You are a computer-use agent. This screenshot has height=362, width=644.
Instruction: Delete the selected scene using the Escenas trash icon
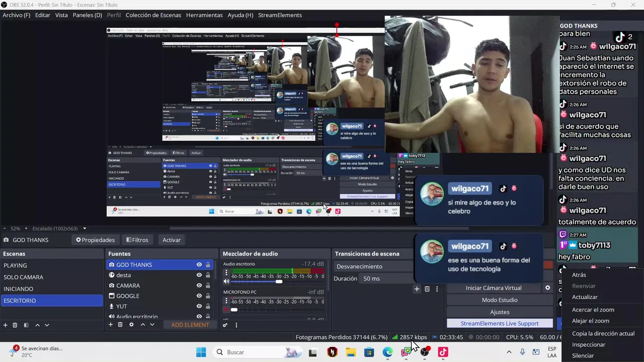(x=15, y=325)
